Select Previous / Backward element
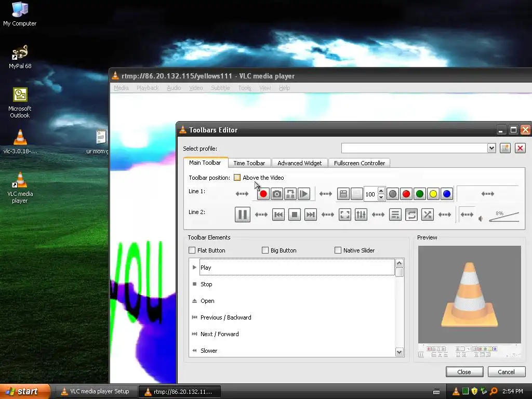Viewport: 532px width, 399px height. pyautogui.click(x=292, y=317)
